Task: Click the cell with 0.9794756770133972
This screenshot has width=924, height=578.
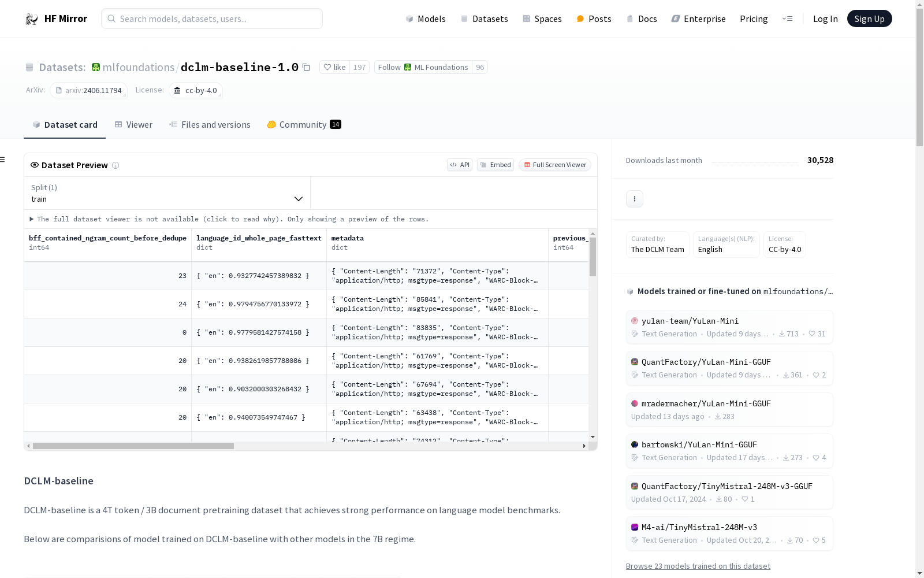Action: click(x=259, y=305)
